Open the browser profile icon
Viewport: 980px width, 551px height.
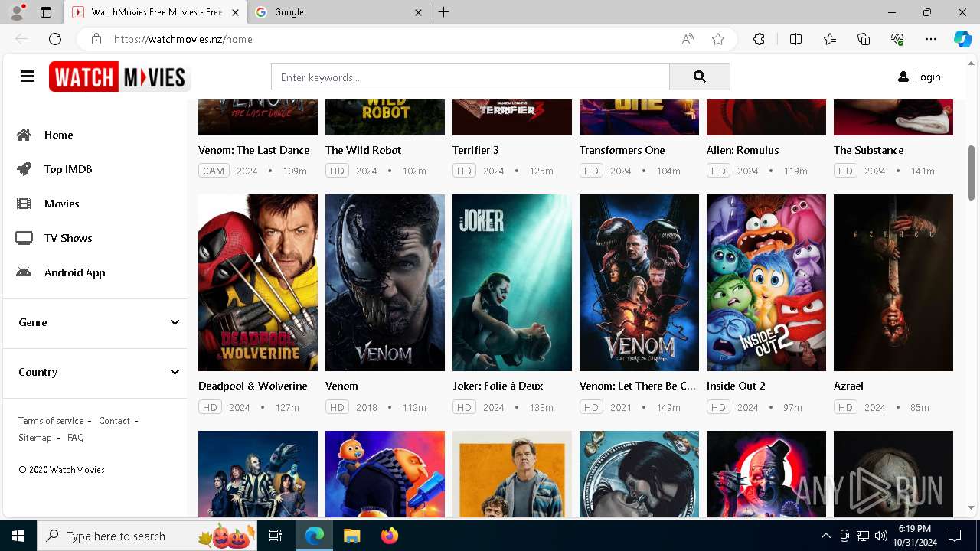[x=17, y=12]
